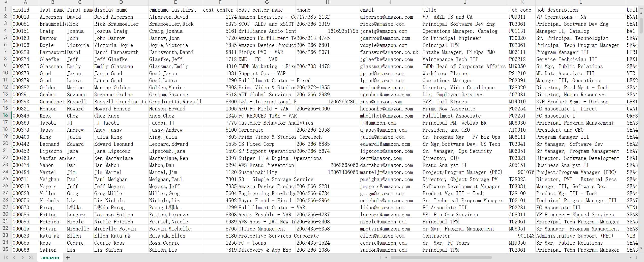644x262 pixels.
Task: Click the horizontal scrollbar right arrow
Action: pyautogui.click(x=631, y=257)
